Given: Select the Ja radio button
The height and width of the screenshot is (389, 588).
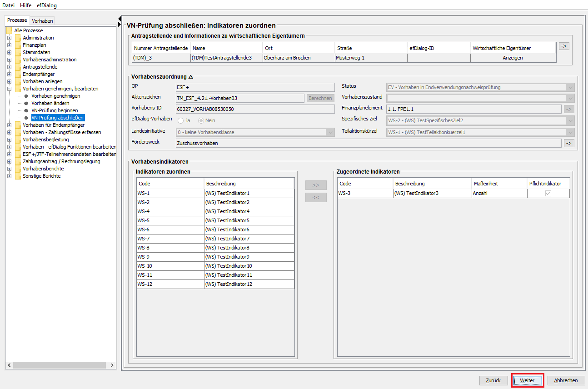Looking at the screenshot, I should 181,120.
